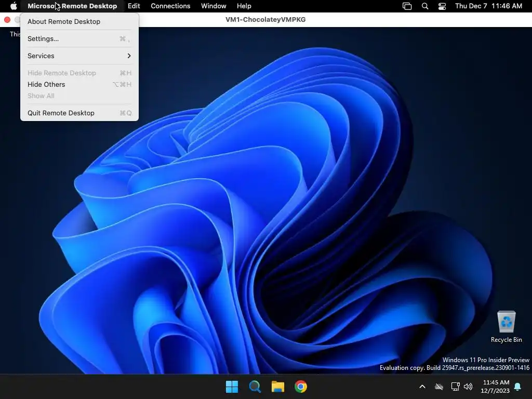Open the Help menu
The image size is (532, 399).
pyautogui.click(x=244, y=6)
